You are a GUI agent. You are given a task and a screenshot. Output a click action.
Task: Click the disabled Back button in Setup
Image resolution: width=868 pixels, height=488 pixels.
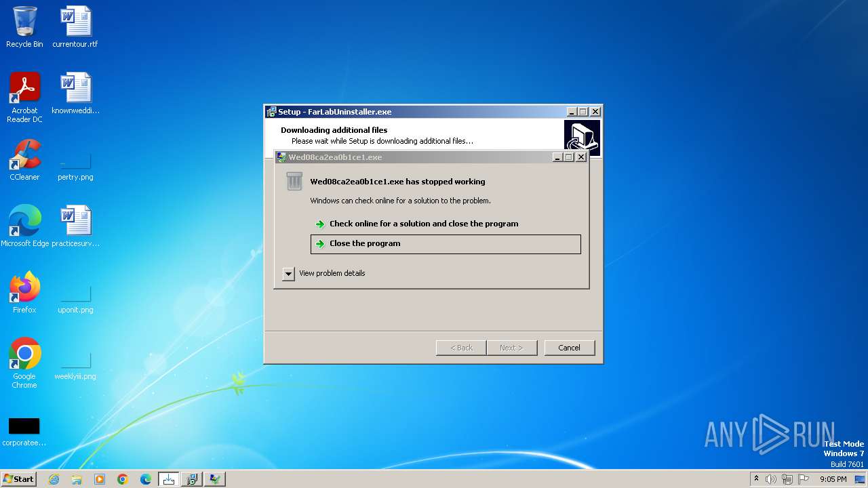[461, 348]
